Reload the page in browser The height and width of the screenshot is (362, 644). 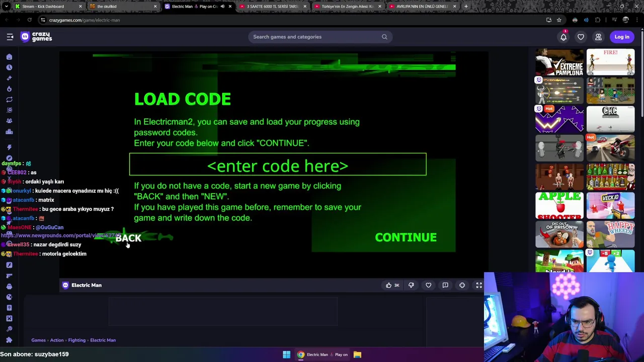30,20
